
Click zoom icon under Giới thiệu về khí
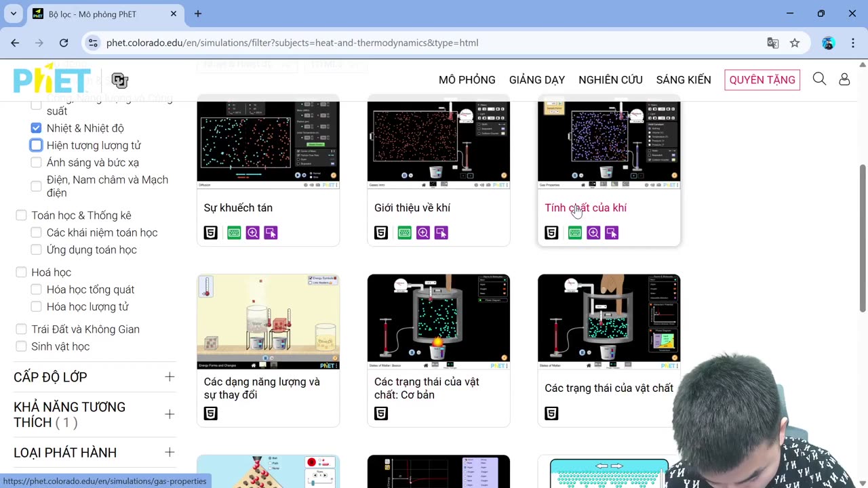tap(422, 232)
